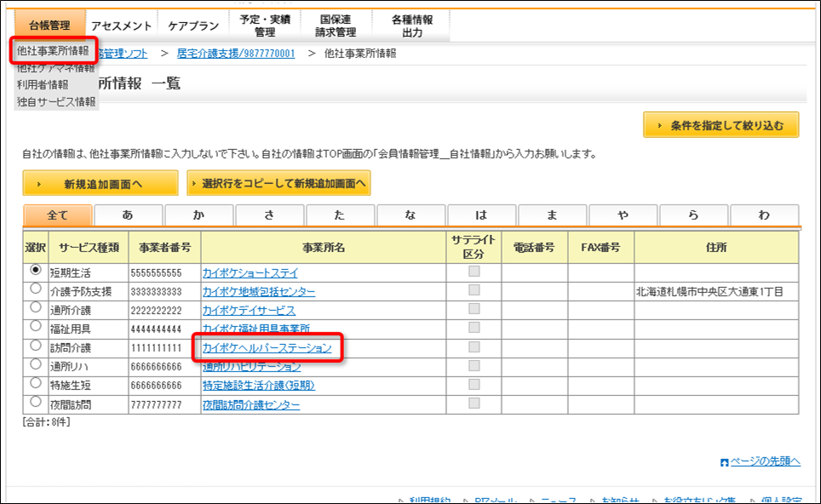The width and height of the screenshot is (821, 504).
Task: Select the か filter tab
Action: (x=199, y=215)
